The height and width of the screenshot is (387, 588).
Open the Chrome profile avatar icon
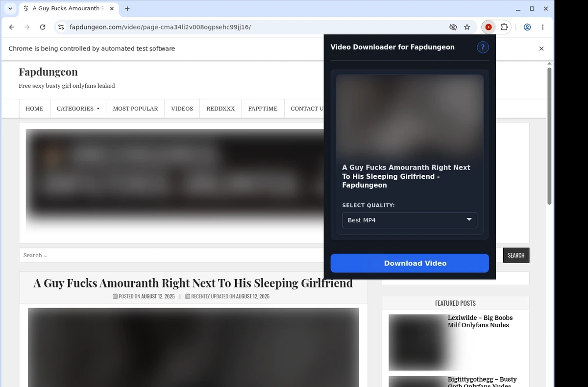click(x=527, y=27)
